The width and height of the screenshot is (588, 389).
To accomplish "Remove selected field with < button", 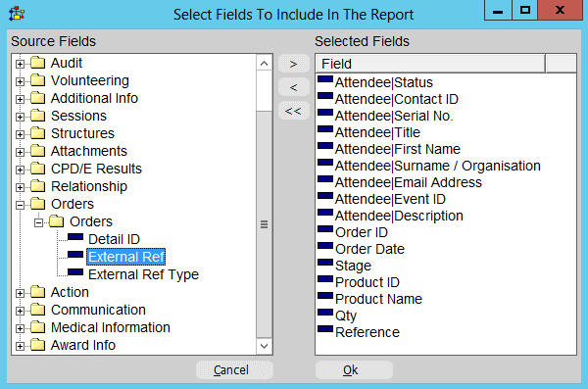I will pos(294,87).
